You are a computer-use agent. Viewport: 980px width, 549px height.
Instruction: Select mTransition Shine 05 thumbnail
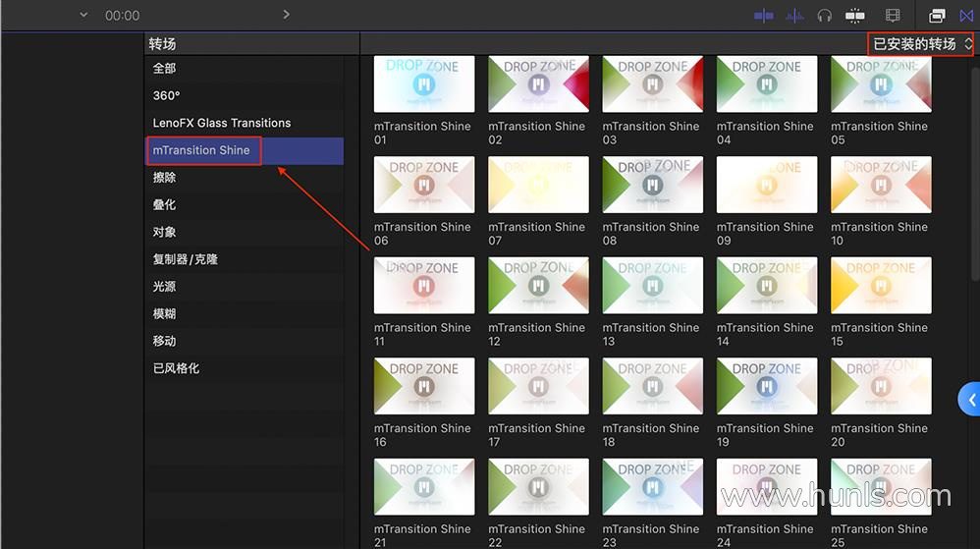[x=881, y=84]
